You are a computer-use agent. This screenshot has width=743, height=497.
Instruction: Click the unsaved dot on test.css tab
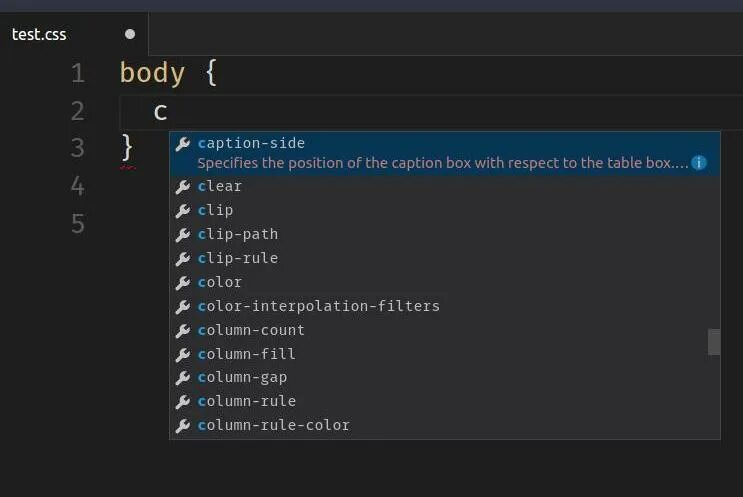click(x=130, y=34)
